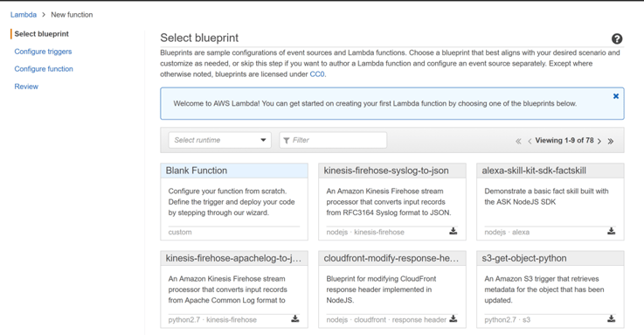The height and width of the screenshot is (335, 644).
Task: Open Configure triggers step
Action: coord(43,52)
